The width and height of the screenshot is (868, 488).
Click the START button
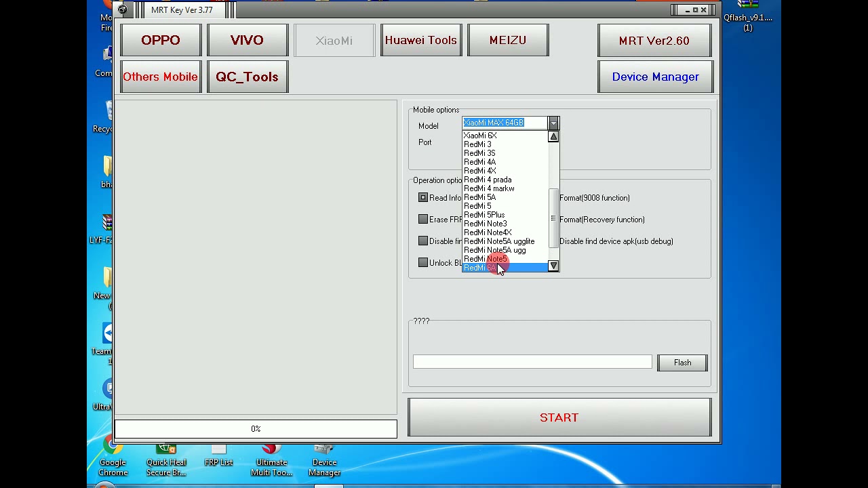(559, 418)
